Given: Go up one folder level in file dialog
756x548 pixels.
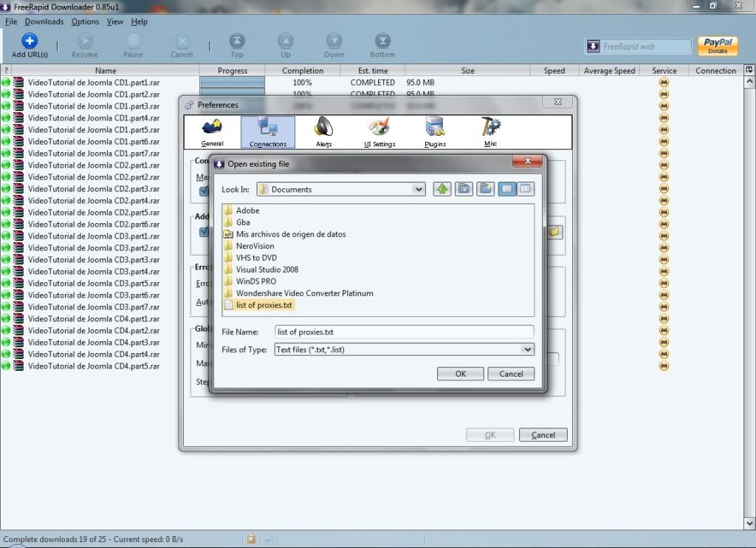Looking at the screenshot, I should (442, 189).
